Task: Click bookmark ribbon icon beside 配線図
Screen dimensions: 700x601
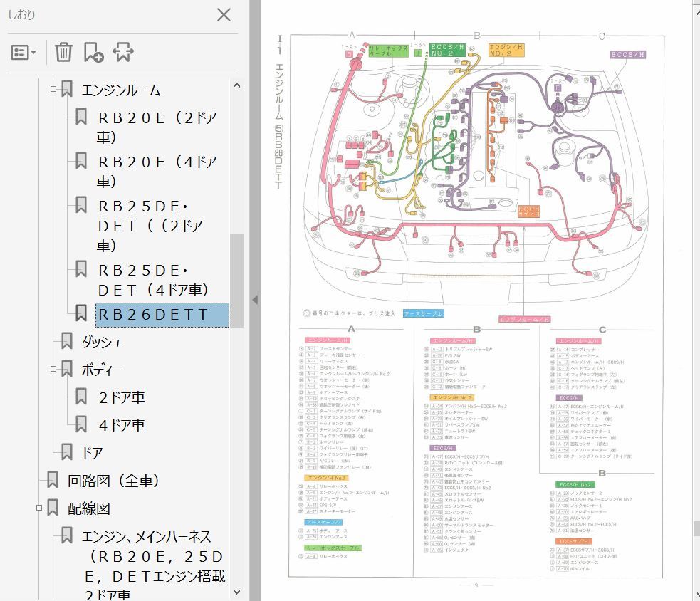Action: coord(53,507)
